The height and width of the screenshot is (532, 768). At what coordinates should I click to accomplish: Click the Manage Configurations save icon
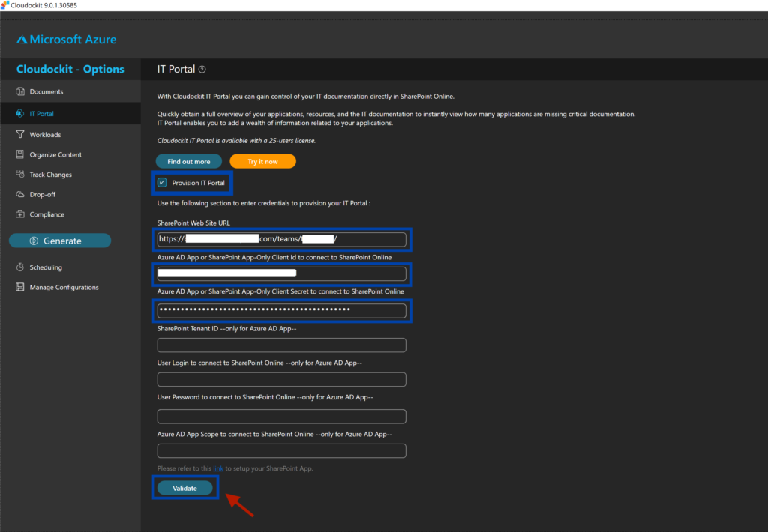coord(20,287)
